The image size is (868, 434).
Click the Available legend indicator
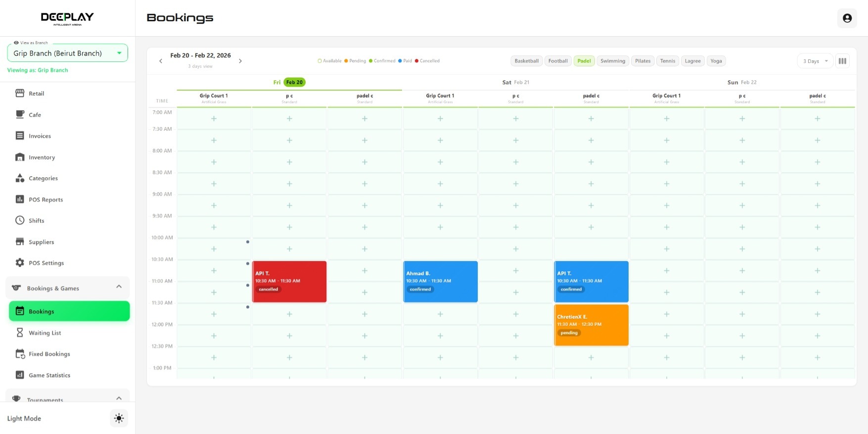[x=329, y=61]
